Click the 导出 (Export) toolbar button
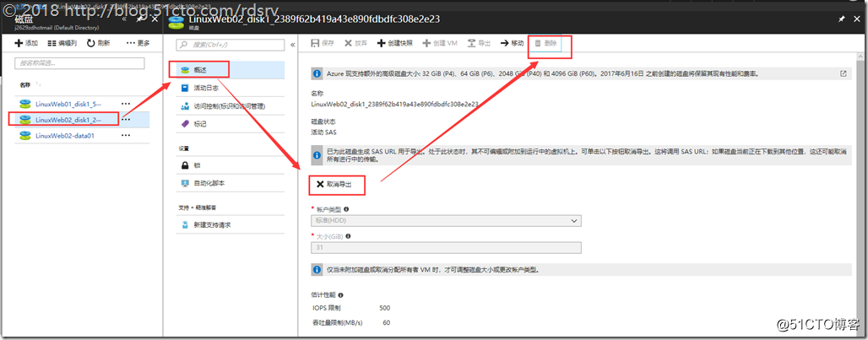Viewport: 868px width, 340px height. (x=480, y=43)
